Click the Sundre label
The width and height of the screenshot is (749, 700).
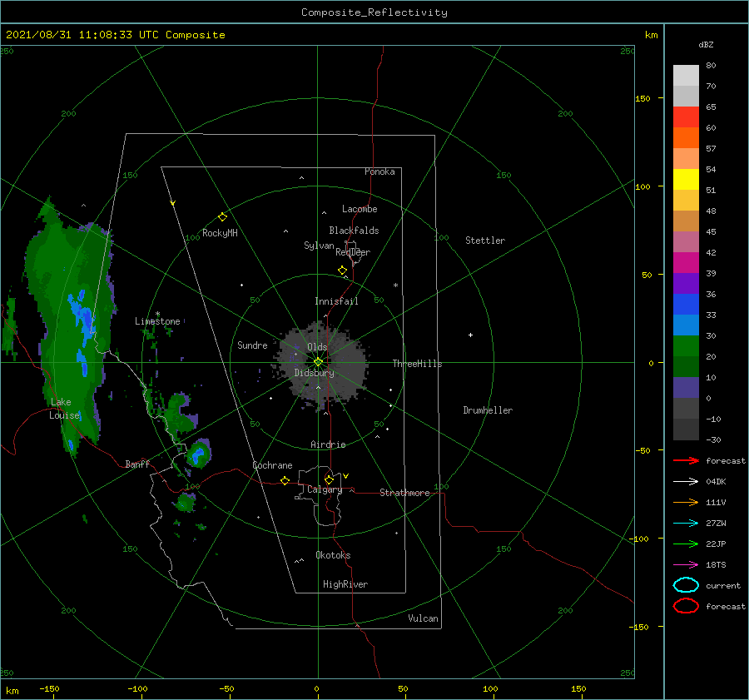pyautogui.click(x=252, y=345)
